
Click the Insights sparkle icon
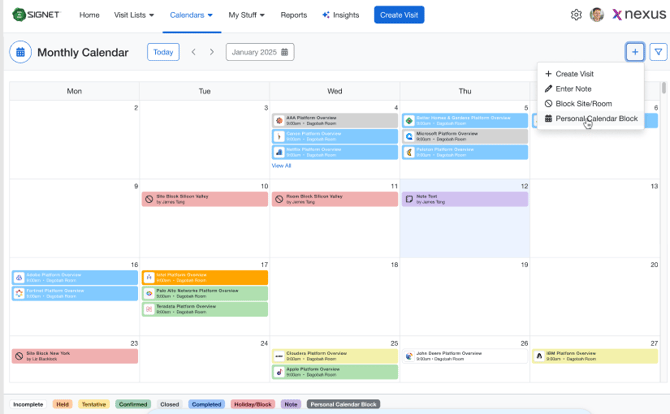326,15
